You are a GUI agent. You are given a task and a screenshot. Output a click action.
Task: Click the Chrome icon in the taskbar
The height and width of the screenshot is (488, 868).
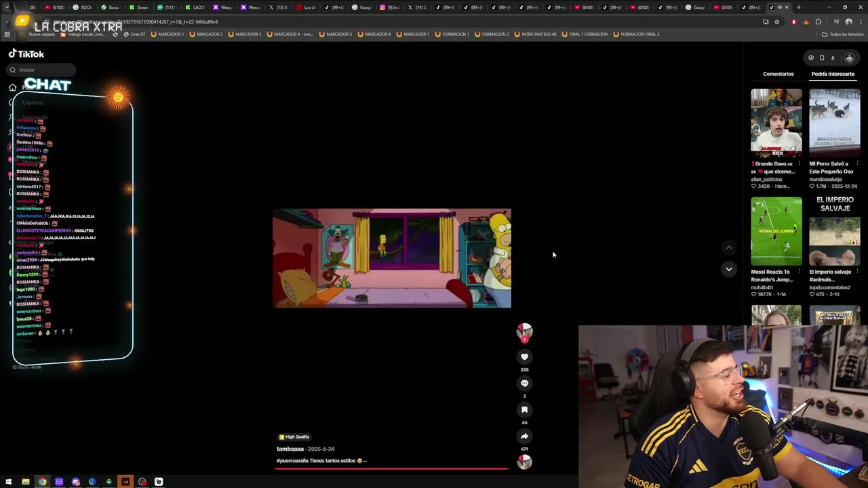(42, 482)
